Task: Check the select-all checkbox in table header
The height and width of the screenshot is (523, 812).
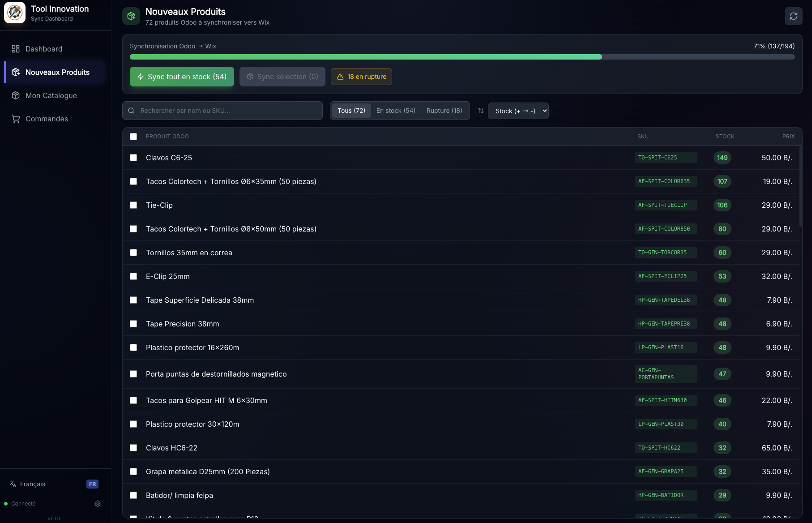Action: click(133, 137)
